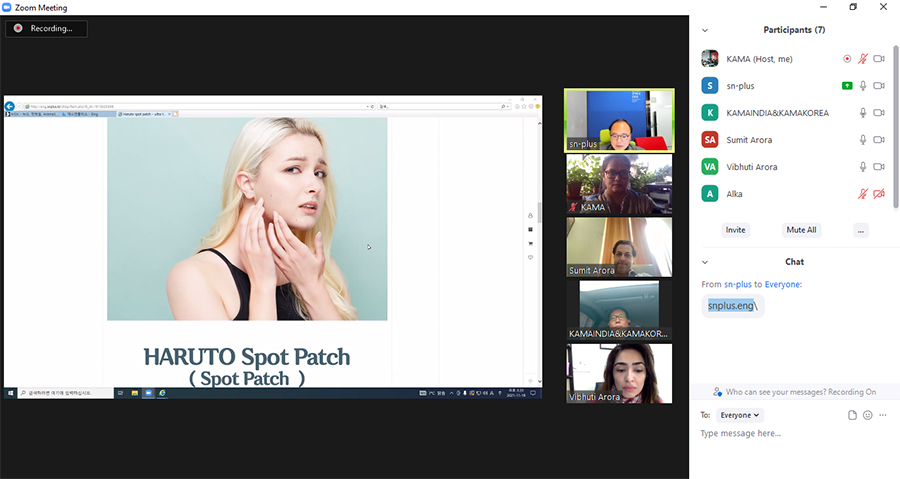This screenshot has width=900, height=479.
Task: Click the home icon in the shared browser toolbar
Action: click(x=517, y=106)
